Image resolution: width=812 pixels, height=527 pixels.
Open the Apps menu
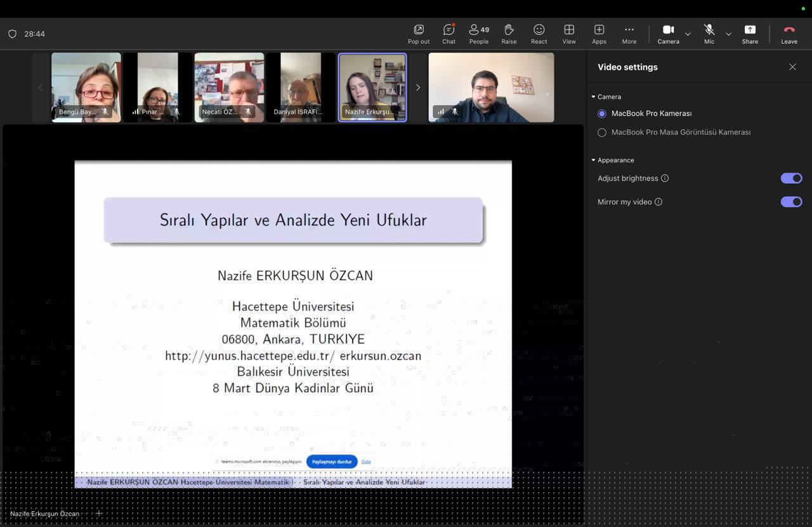(x=599, y=30)
